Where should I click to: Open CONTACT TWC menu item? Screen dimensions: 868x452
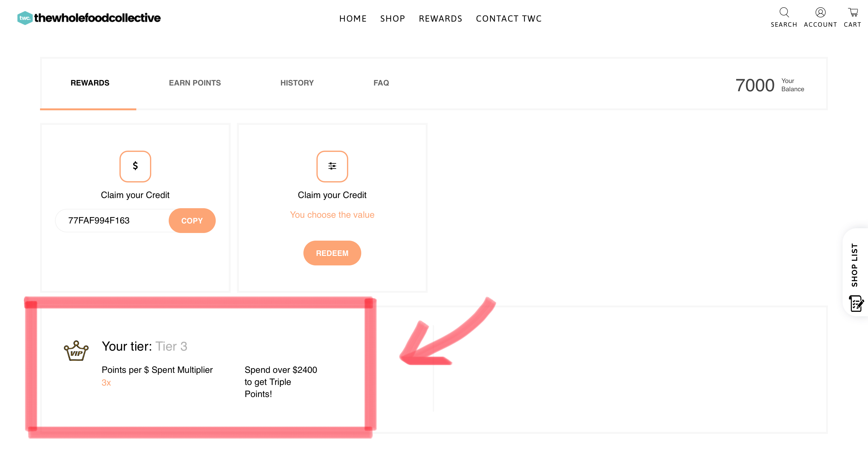508,18
